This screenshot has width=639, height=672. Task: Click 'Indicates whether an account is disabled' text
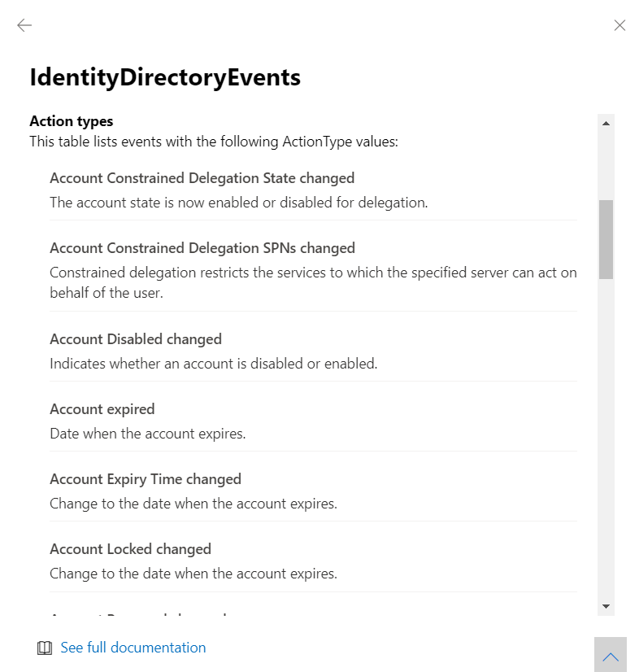coord(213,364)
